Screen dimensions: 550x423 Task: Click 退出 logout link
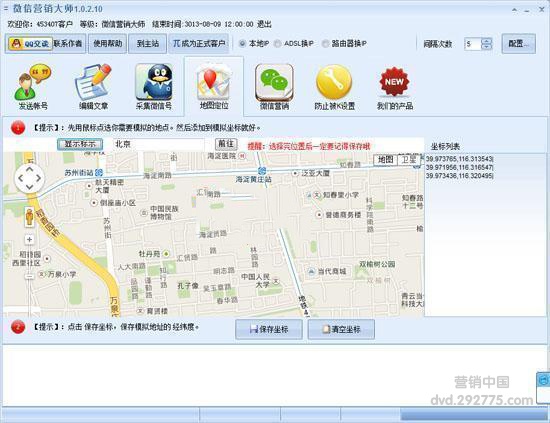[x=264, y=24]
